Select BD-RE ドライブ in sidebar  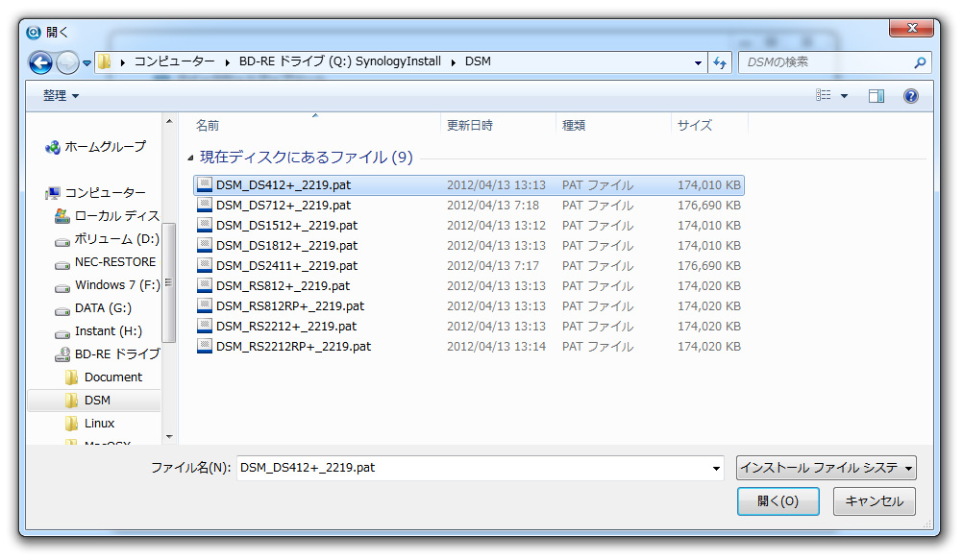click(x=108, y=354)
